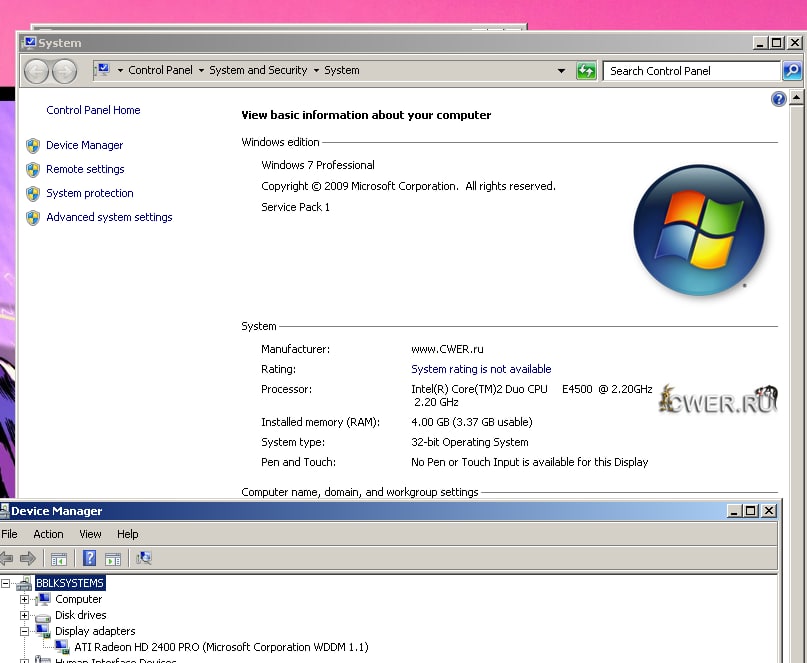
Task: Click the computer icon in the address bar
Action: tap(103, 69)
